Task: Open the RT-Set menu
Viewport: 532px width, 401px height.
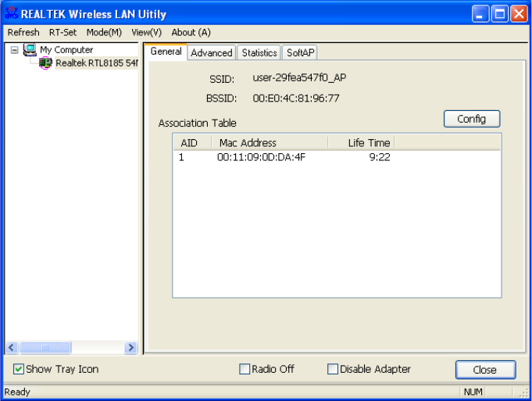Action: pyautogui.click(x=62, y=32)
